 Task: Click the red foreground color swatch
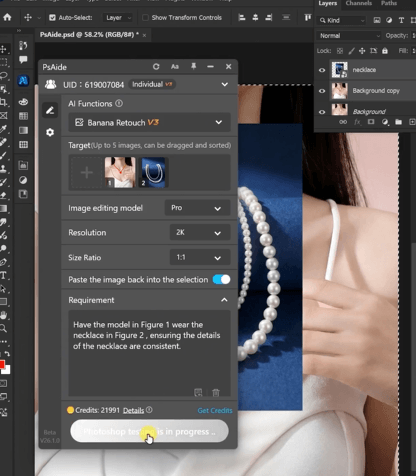[x=1, y=364]
